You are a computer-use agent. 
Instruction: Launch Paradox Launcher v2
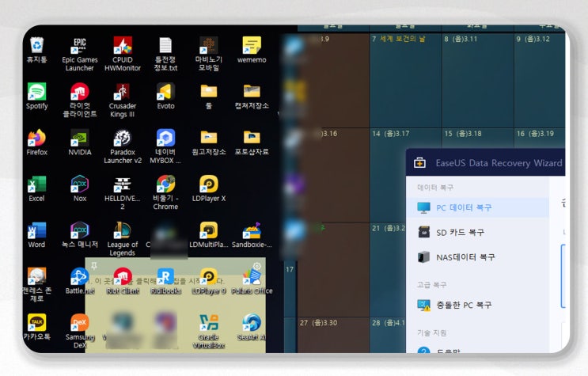123,146
